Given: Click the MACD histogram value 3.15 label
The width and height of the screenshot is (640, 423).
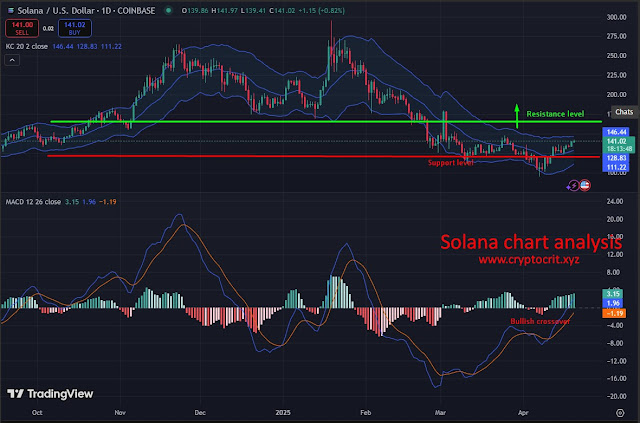Looking at the screenshot, I should (613, 294).
